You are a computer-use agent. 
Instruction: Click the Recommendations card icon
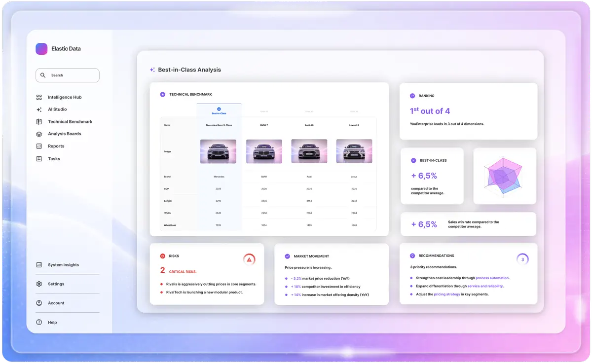(x=412, y=255)
